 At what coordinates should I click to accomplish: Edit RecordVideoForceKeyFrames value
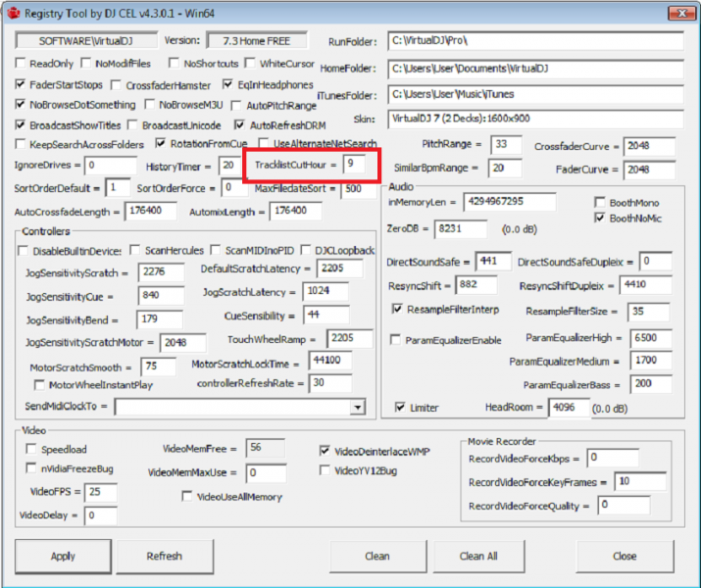click(x=640, y=481)
